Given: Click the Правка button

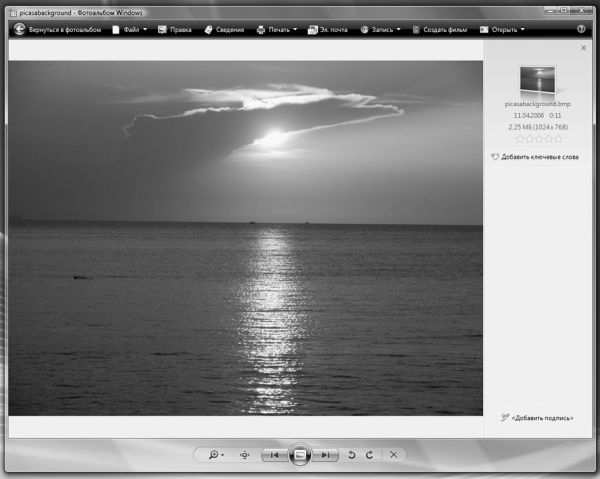Looking at the screenshot, I should tap(174, 30).
